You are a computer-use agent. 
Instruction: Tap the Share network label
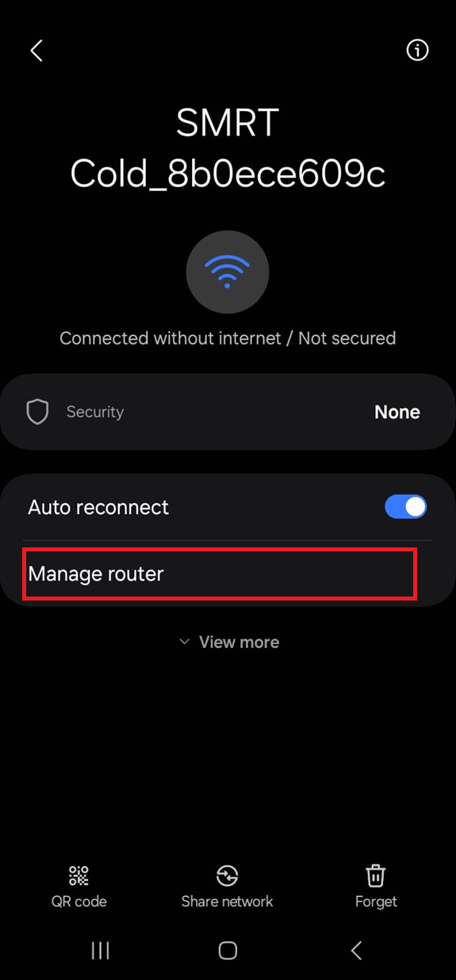click(x=227, y=902)
